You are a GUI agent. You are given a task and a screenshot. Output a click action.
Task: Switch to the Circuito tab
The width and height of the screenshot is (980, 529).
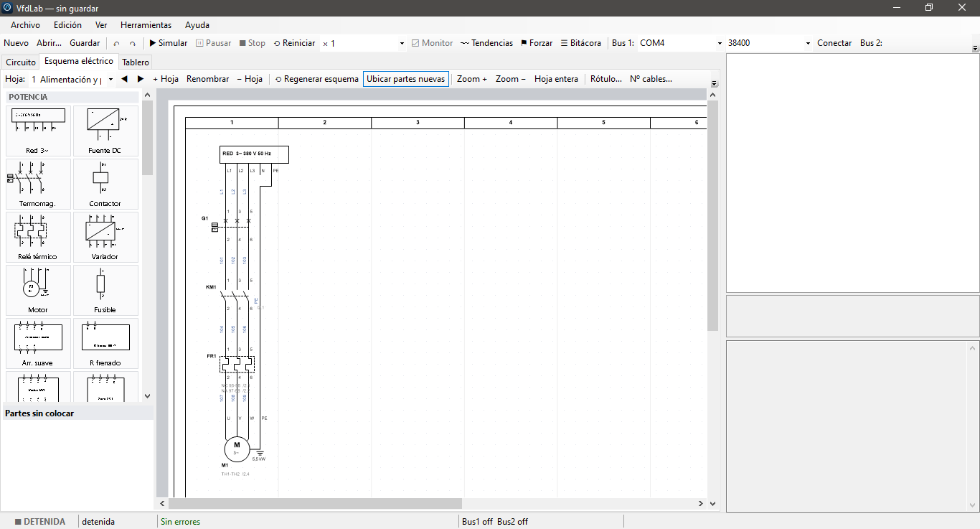coord(21,62)
